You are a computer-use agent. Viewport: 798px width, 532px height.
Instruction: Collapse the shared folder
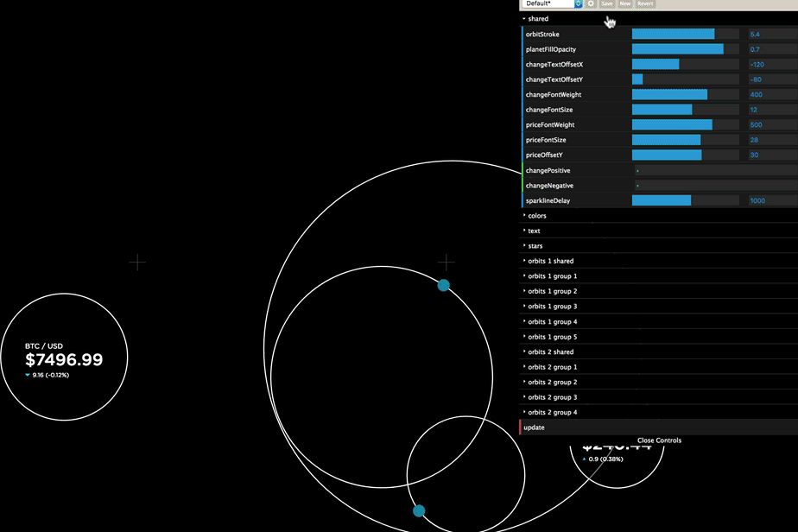point(659,19)
